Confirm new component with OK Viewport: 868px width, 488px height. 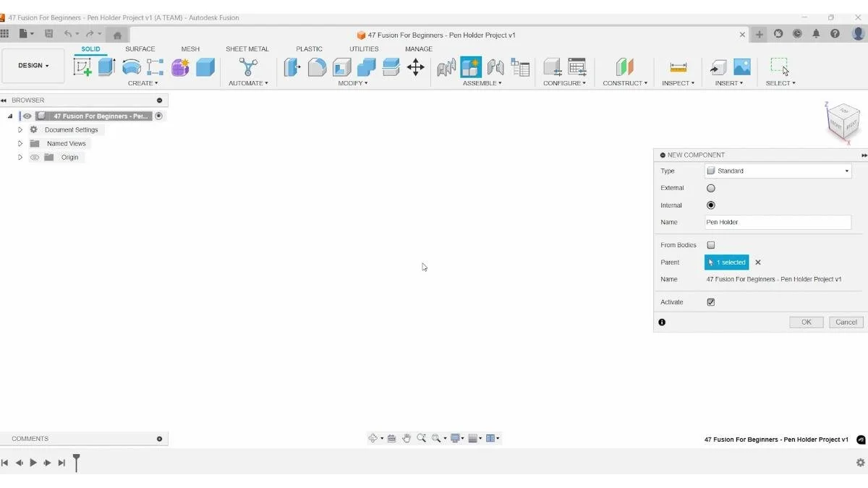point(806,322)
